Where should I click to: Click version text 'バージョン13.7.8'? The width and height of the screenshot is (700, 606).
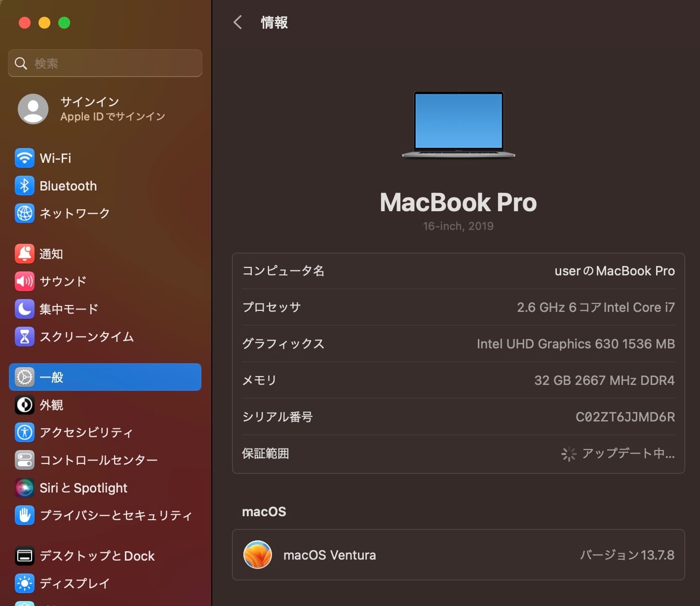[x=627, y=555]
